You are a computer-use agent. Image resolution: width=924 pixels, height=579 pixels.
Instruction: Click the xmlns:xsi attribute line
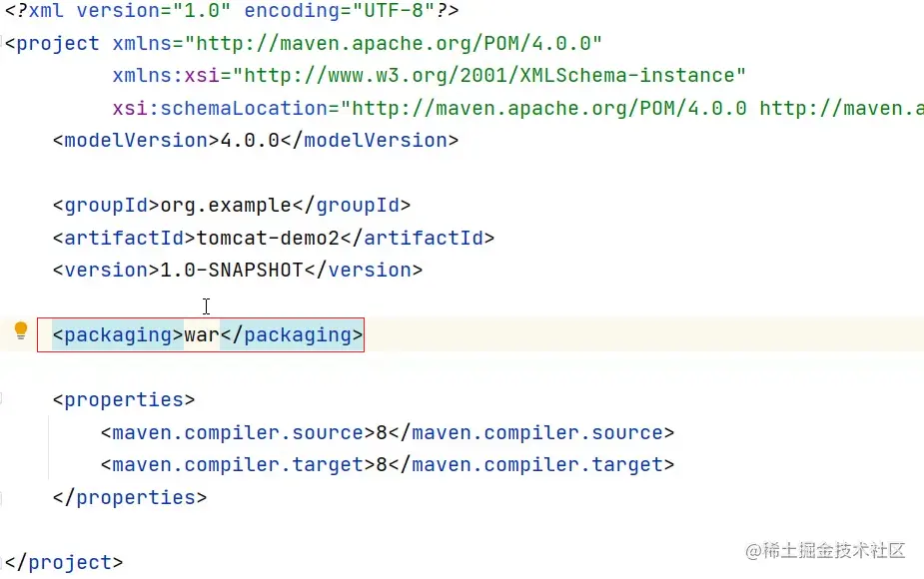(429, 76)
